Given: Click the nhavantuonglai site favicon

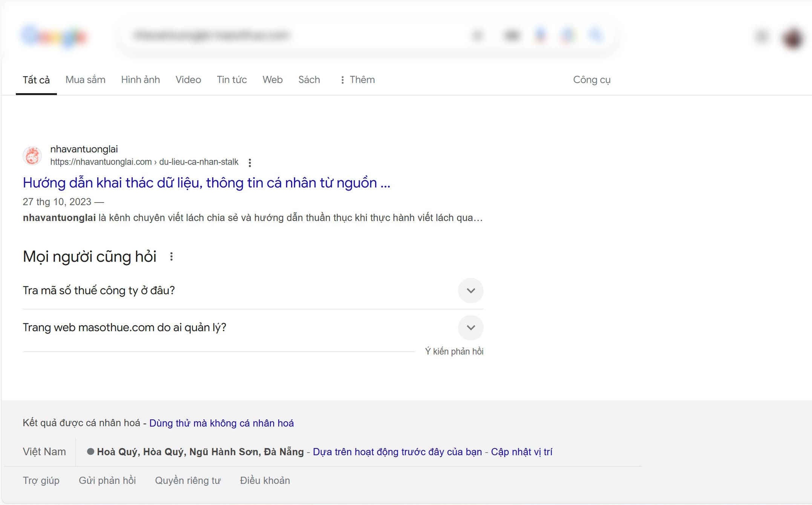Looking at the screenshot, I should pos(32,155).
